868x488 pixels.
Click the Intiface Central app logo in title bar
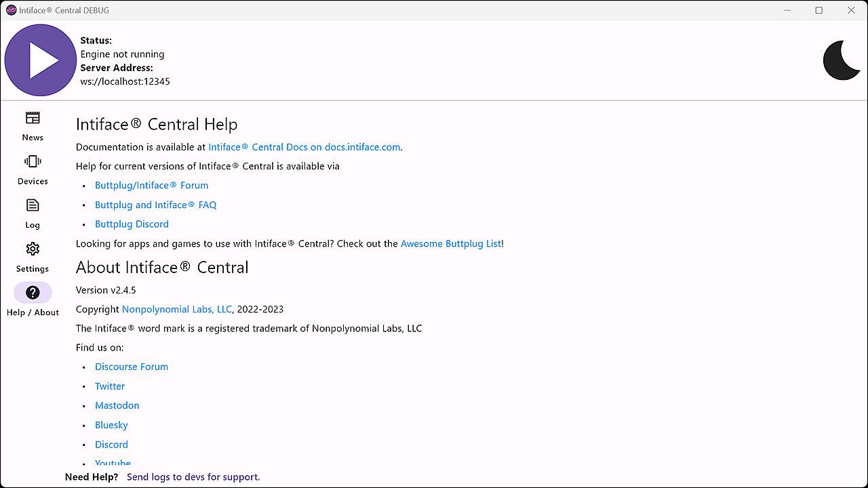[x=11, y=10]
